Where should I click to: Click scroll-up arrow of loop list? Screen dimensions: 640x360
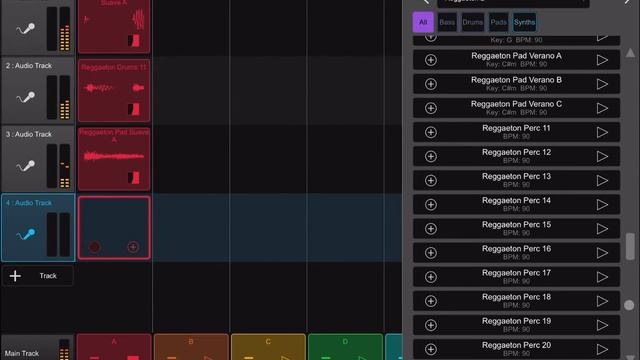pos(630,53)
